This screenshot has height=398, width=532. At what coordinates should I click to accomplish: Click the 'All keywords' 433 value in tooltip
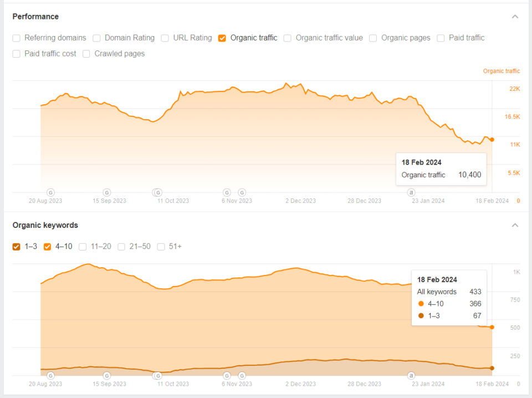click(x=475, y=292)
